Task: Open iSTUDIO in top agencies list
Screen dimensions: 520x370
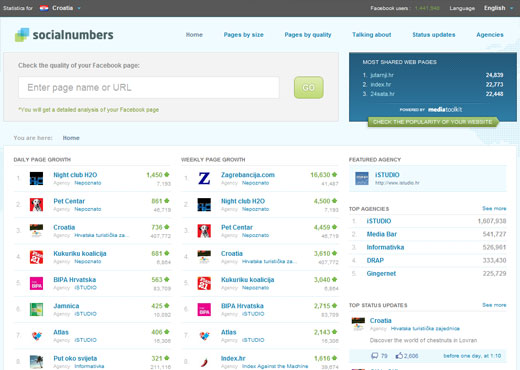Action: [379, 221]
